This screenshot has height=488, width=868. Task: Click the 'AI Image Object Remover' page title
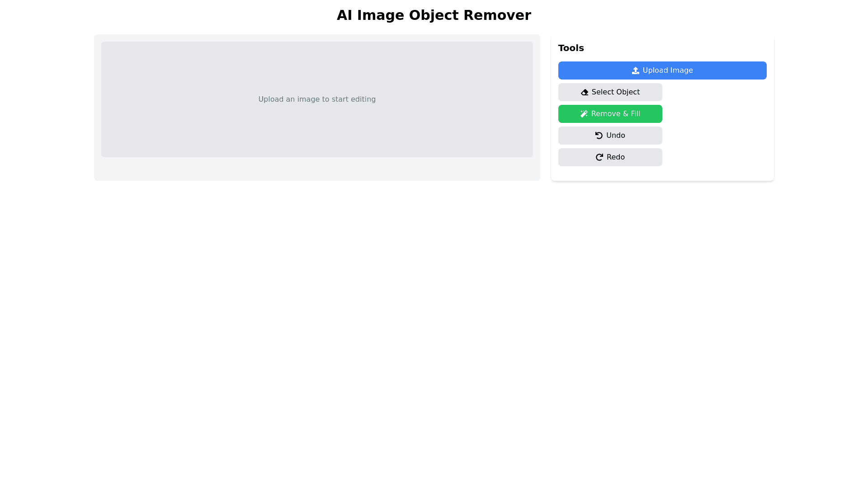coord(434,15)
